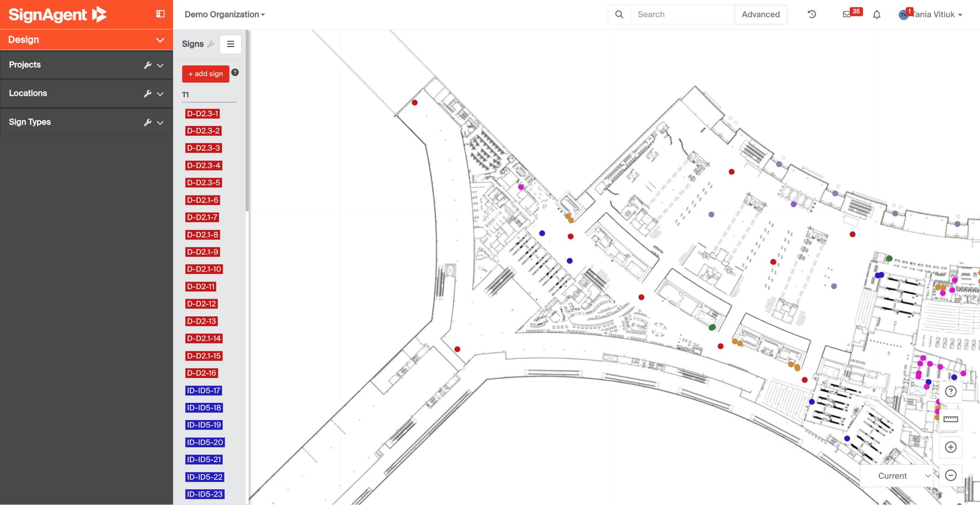
Task: Click the Advanced search button
Action: click(761, 15)
